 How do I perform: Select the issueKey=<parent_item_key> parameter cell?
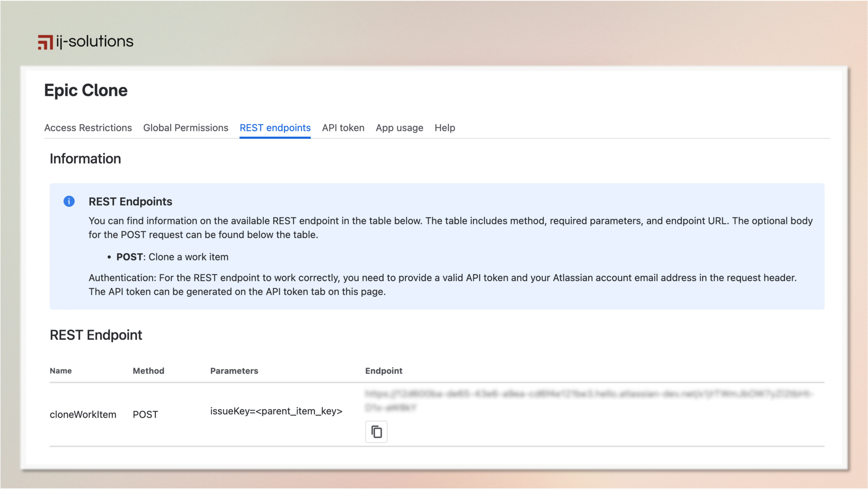(x=276, y=411)
